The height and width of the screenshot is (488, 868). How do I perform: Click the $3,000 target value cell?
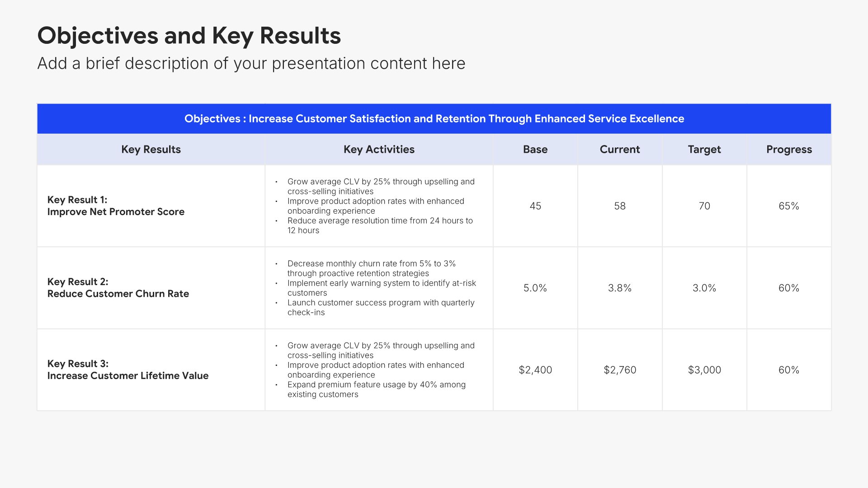pyautogui.click(x=704, y=370)
